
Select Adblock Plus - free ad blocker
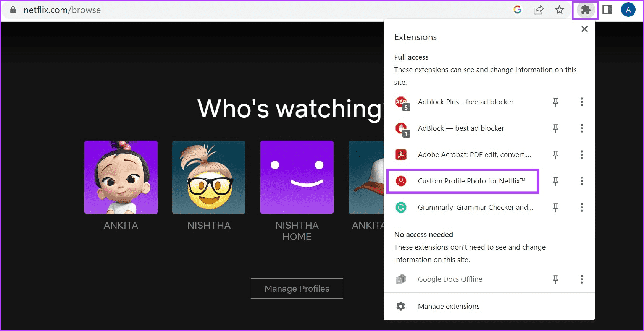466,102
